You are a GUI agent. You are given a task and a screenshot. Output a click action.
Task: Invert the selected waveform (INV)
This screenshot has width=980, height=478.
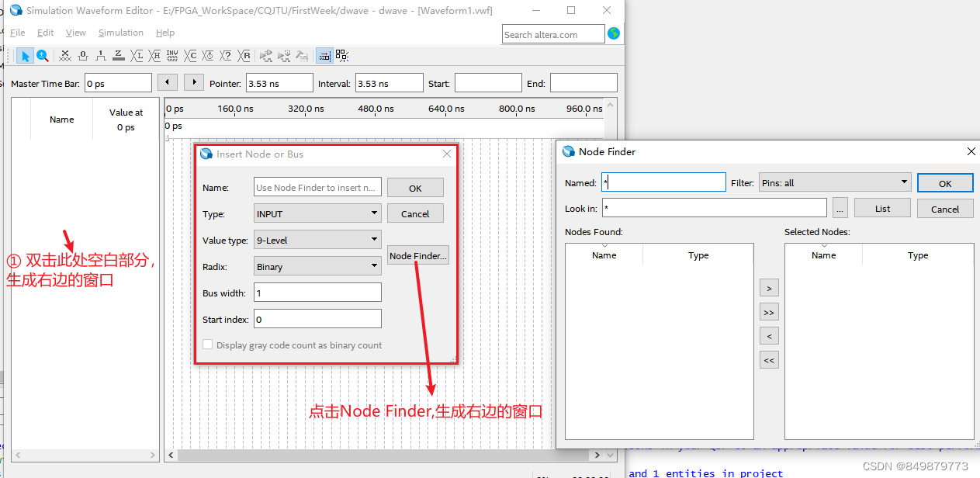pos(172,56)
